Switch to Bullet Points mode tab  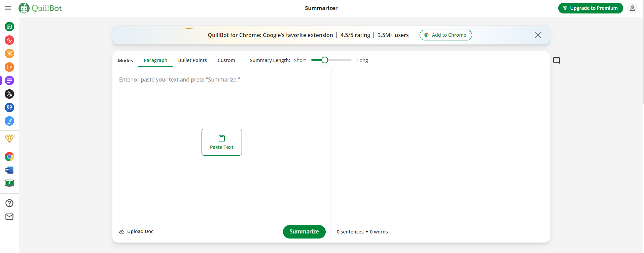(192, 60)
